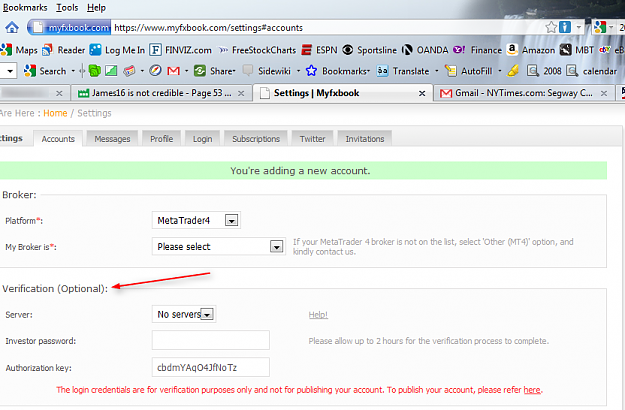Click the site info icon next to the bookmark star
This screenshot has width=625, height=410.
[x=565, y=27]
